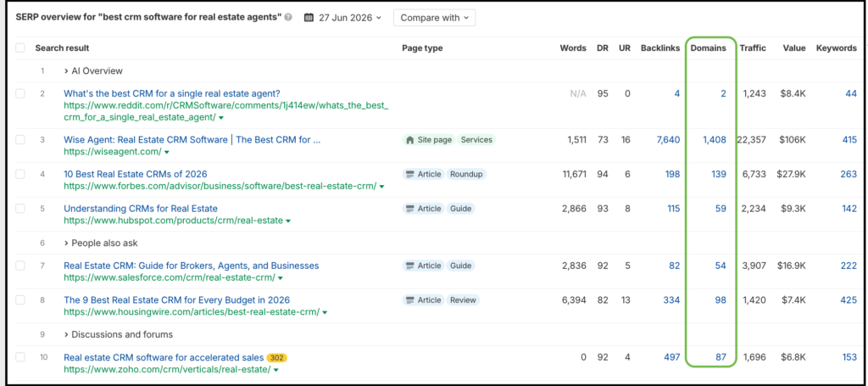868x386 pixels.
Task: Open 10 Best Real Estate CRMs of 2026 link
Action: click(135, 175)
